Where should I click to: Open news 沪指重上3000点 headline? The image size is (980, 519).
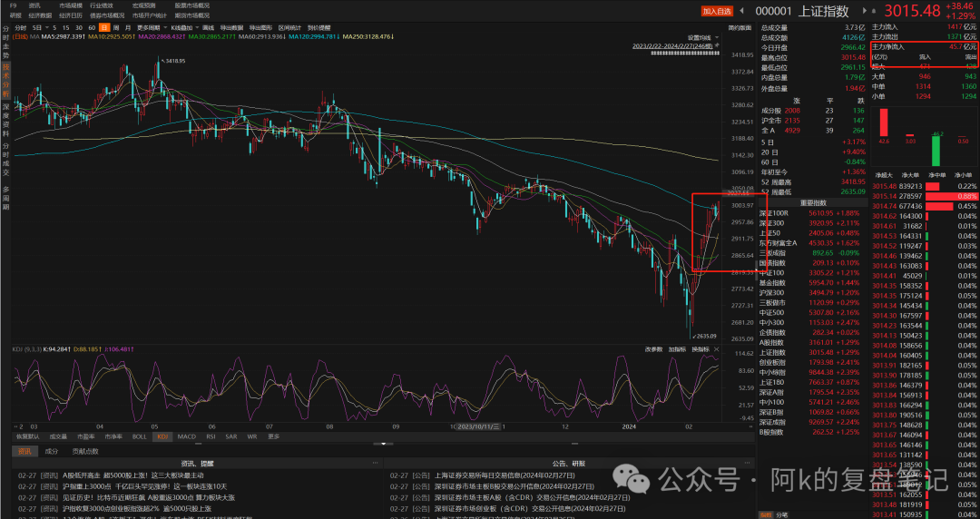(145, 486)
